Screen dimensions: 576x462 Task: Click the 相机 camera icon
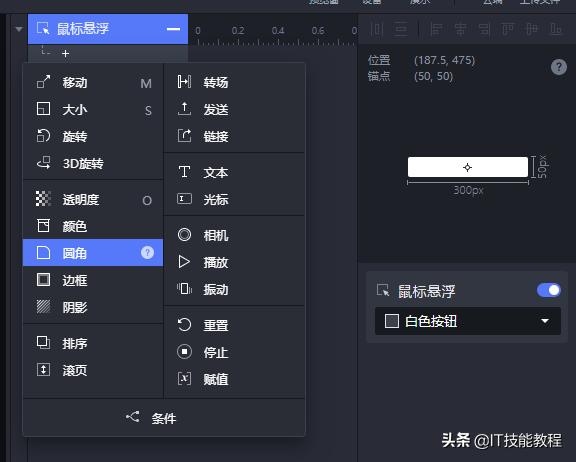[x=184, y=235]
